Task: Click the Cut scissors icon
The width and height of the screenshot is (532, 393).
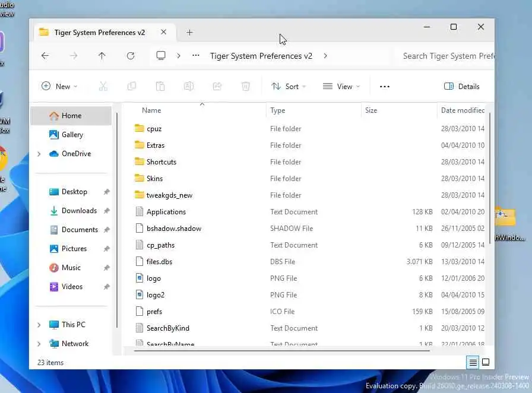Action: click(103, 86)
